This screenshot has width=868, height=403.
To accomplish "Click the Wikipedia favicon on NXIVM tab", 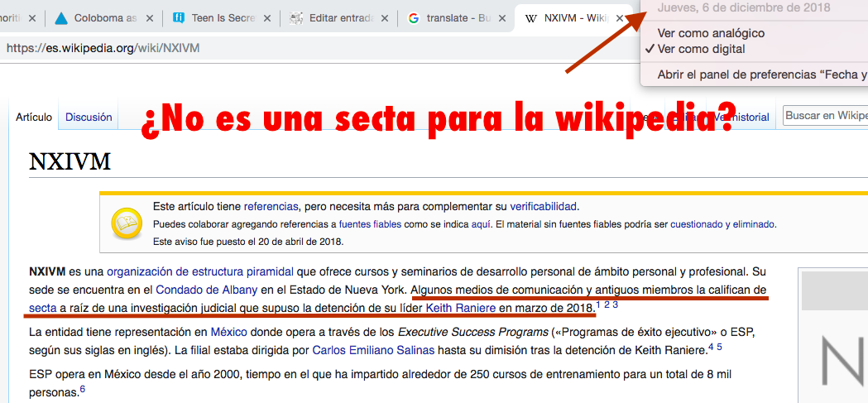I will click(x=530, y=17).
